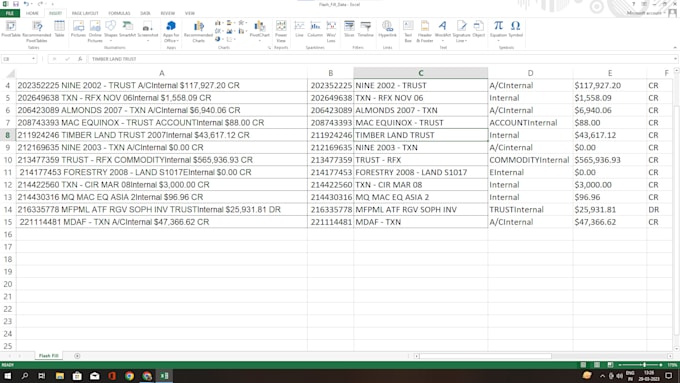The width and height of the screenshot is (680, 383).
Task: Click the Save icon in quick access toolbar
Action: coord(16,4)
